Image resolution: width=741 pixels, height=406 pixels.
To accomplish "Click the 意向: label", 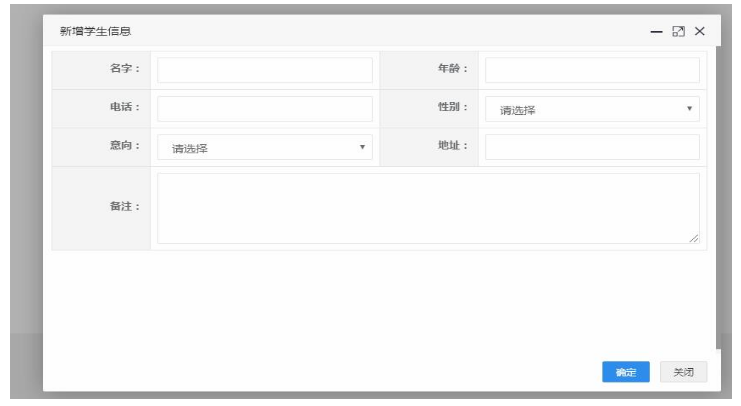I will [125, 145].
